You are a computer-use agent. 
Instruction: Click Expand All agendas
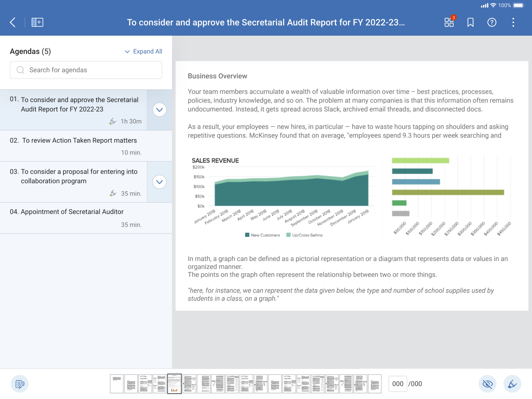point(144,51)
